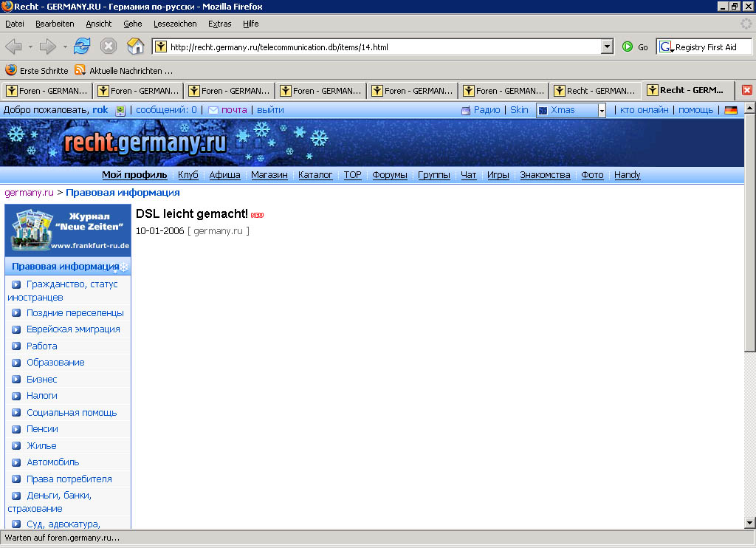Open the Lesezeichen menu
This screenshot has width=756, height=548.
[x=175, y=24]
